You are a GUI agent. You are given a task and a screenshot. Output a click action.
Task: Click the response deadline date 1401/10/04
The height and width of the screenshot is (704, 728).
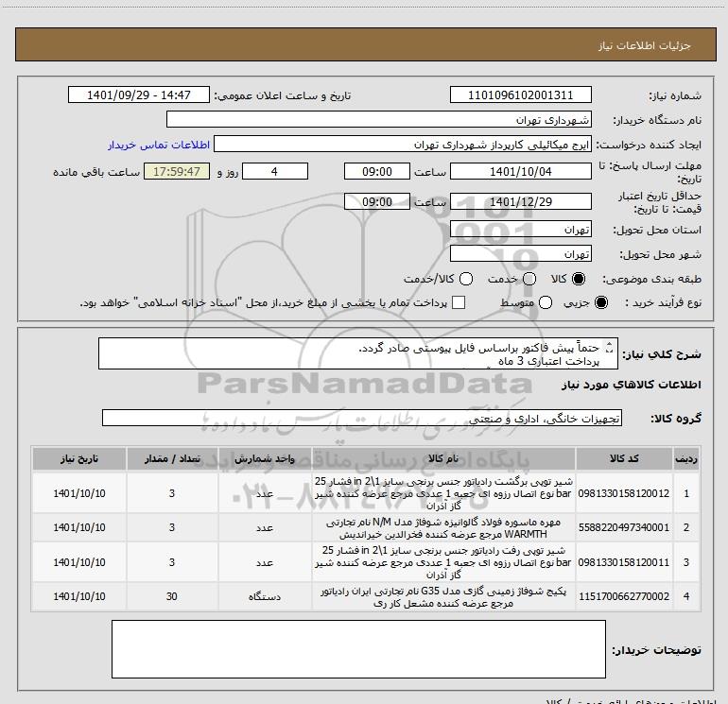tap(520, 171)
